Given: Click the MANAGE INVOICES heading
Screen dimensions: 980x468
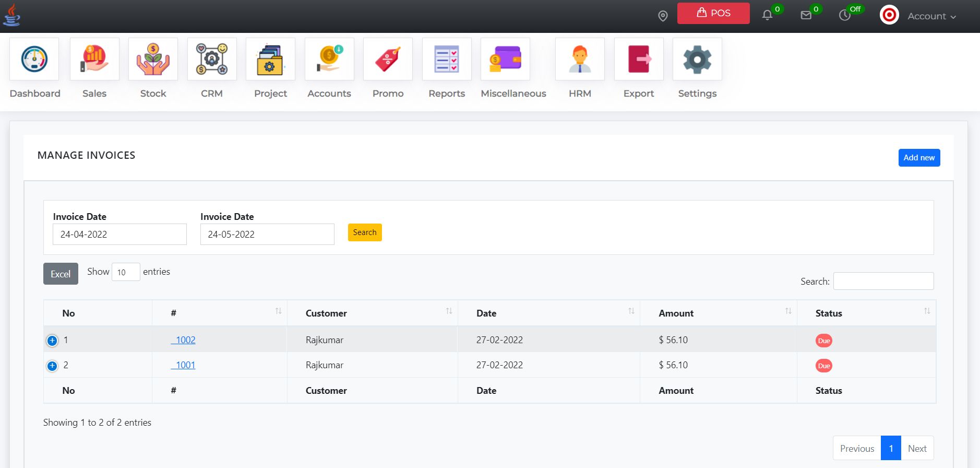Looking at the screenshot, I should tap(86, 155).
